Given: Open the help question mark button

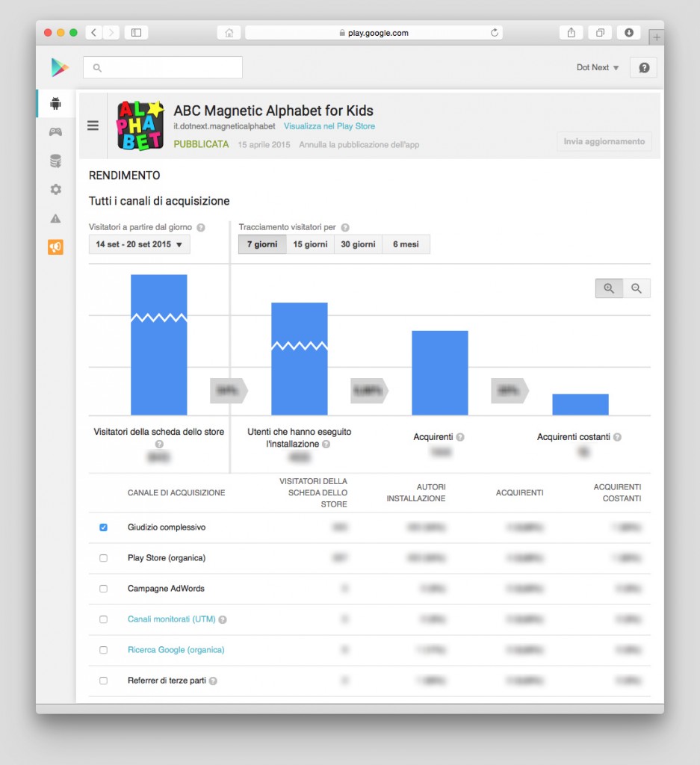Looking at the screenshot, I should coord(643,68).
